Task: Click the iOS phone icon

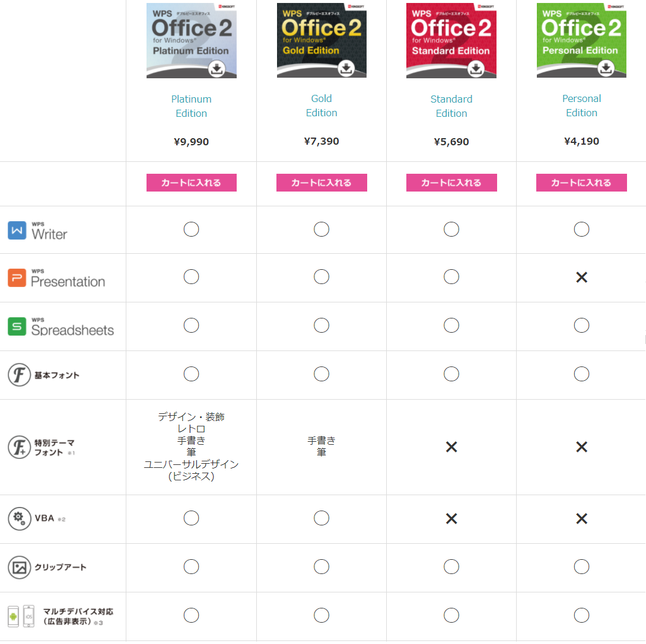Action: click(29, 616)
